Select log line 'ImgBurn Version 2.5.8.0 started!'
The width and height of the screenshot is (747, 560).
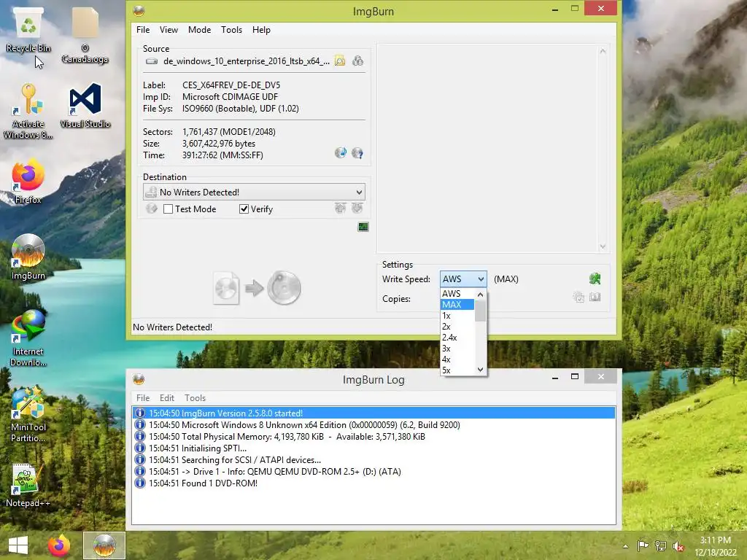373,413
